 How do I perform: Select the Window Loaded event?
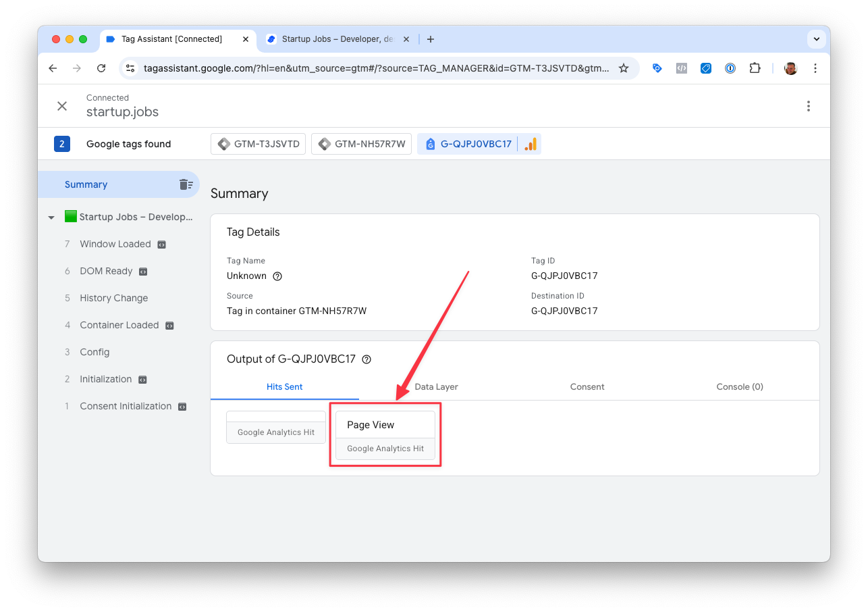(x=115, y=244)
